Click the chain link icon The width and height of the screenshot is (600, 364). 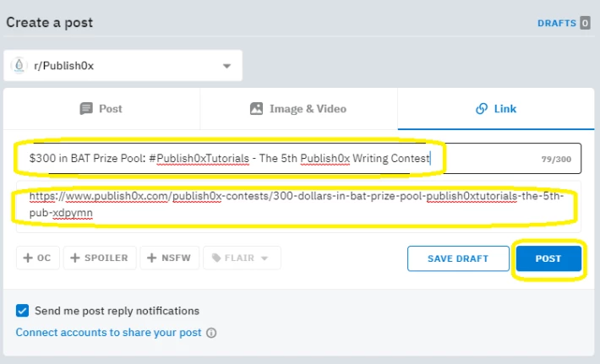[x=482, y=109]
